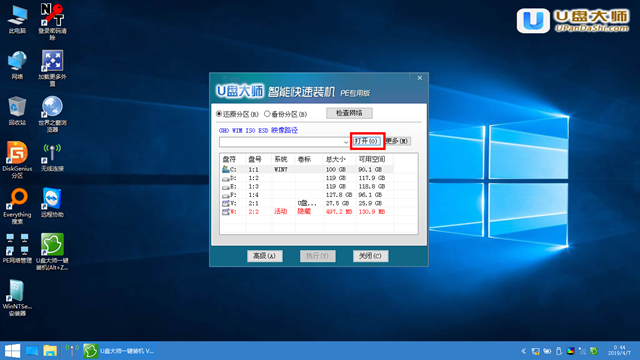Click the taskbar clock showing 0:44
Viewport: 640px width, 360px height.
click(620, 351)
